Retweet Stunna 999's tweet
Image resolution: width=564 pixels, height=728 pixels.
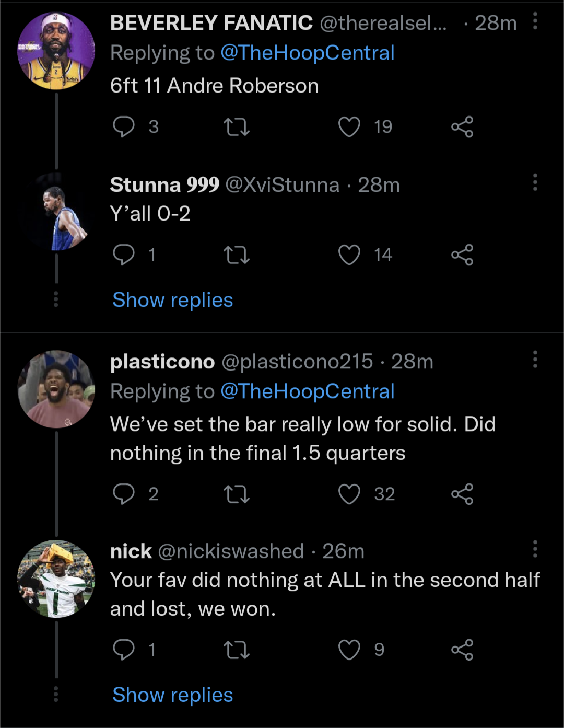point(237,255)
